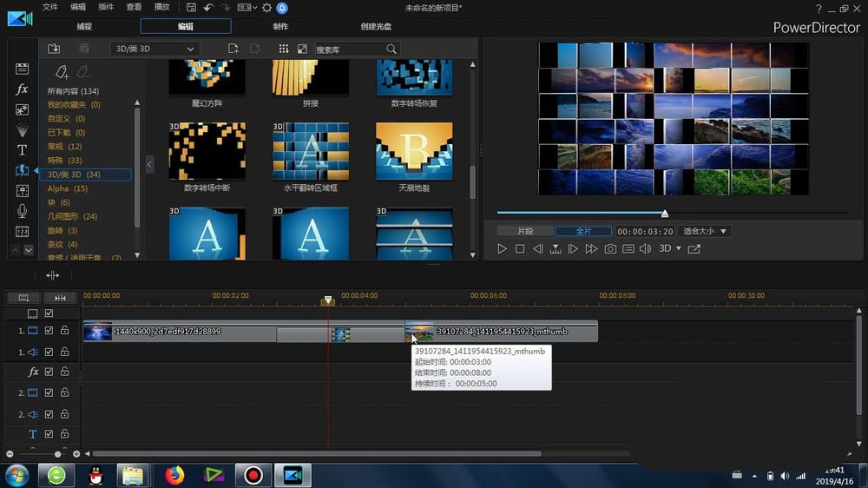868x488 pixels.
Task: Take a snapshot with the camera icon
Action: click(x=610, y=249)
